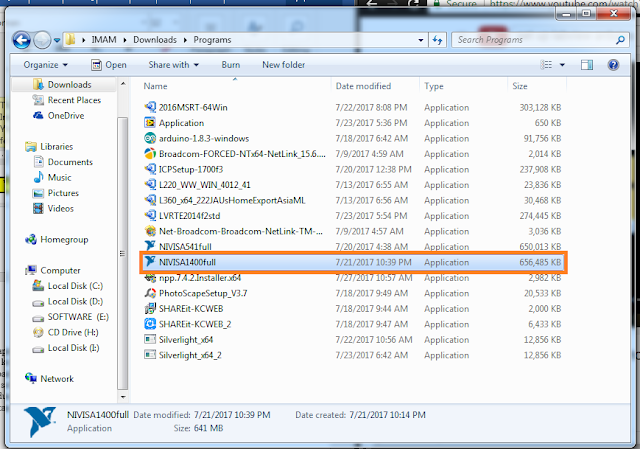Image resolution: width=640 pixels, height=449 pixels.
Task: Select the SHAREit-KCWEB file icon
Action: pyautogui.click(x=150, y=309)
